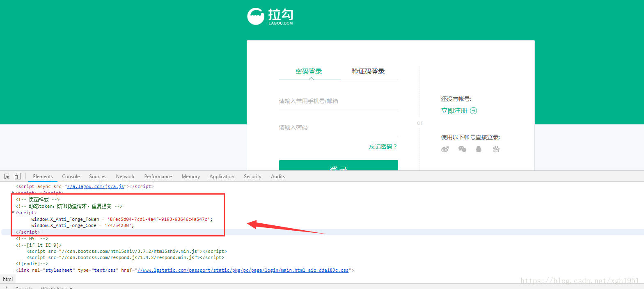Switch to the 密码登录 tab

tap(309, 71)
